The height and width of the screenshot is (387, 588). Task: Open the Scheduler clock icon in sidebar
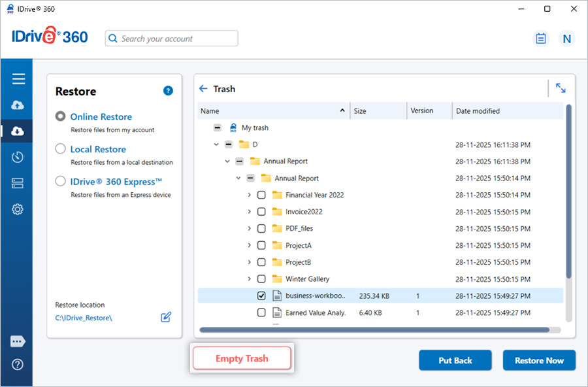click(18, 157)
